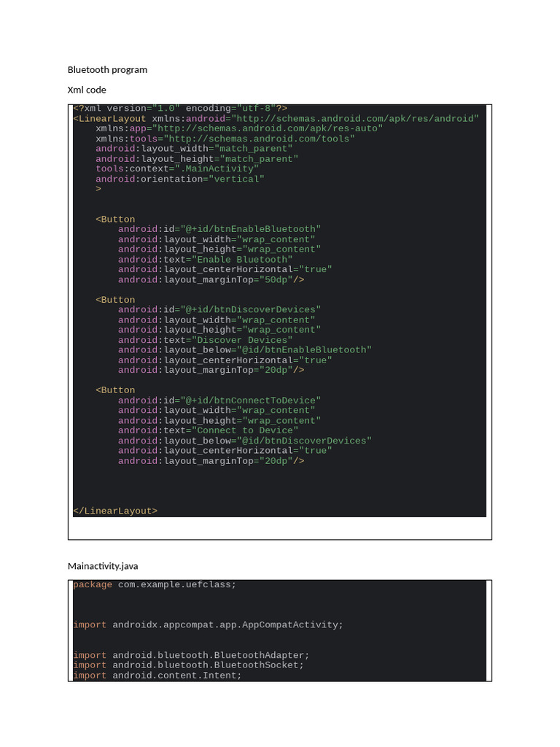Image resolution: width=560 pixels, height=747 pixels.
Task: Click the "@+id/btnDiscoverDevices" id line
Action: 219,309
